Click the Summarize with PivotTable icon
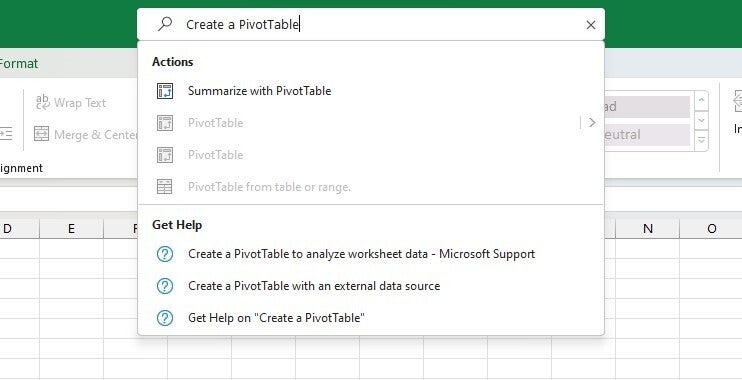 [x=165, y=91]
